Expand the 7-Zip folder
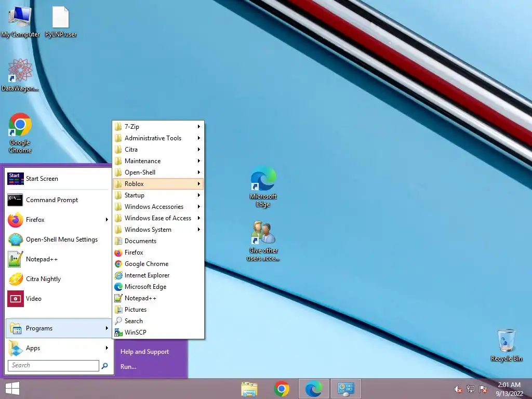 point(158,127)
